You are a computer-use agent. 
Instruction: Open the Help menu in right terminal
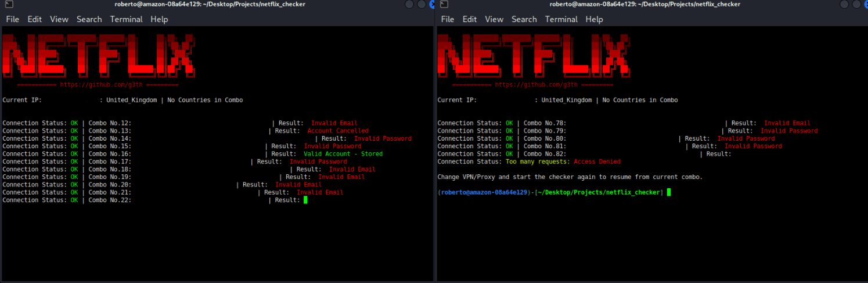coord(595,19)
